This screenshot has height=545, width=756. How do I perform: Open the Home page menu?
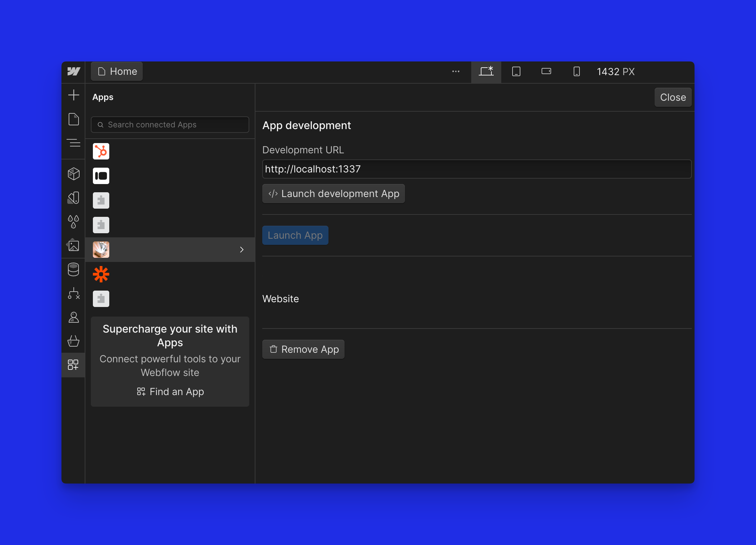tap(116, 71)
